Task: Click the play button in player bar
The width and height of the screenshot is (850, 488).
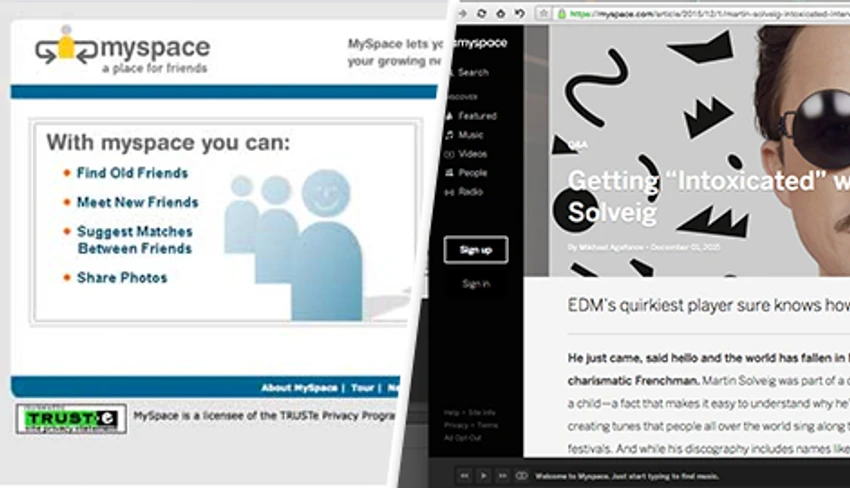Action: tap(483, 476)
